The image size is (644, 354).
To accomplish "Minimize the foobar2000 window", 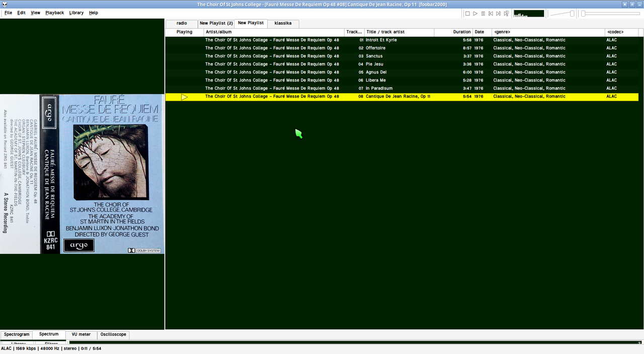I will (640, 5).
